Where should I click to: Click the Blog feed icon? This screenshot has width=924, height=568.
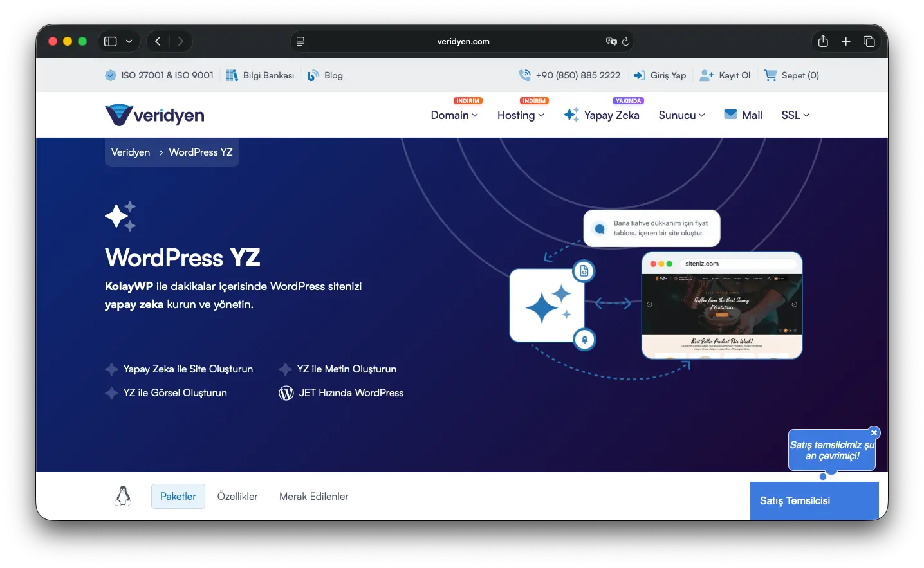tap(313, 75)
